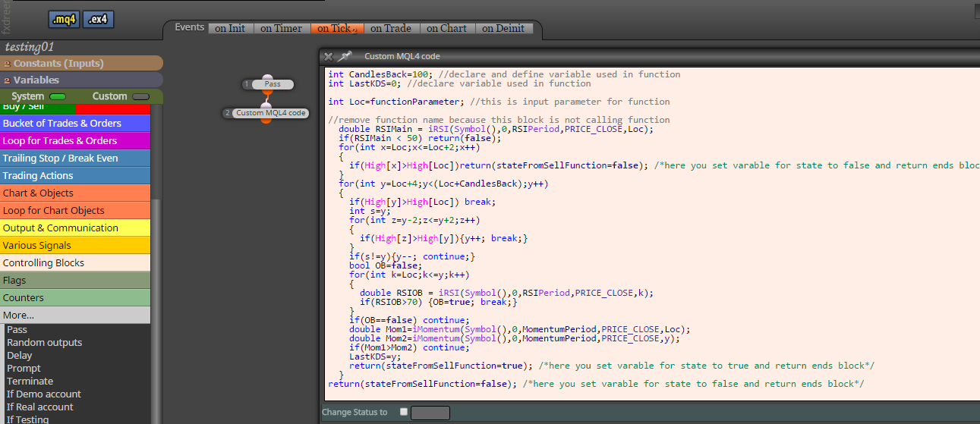Switch to the on Deinit event tab

(504, 28)
